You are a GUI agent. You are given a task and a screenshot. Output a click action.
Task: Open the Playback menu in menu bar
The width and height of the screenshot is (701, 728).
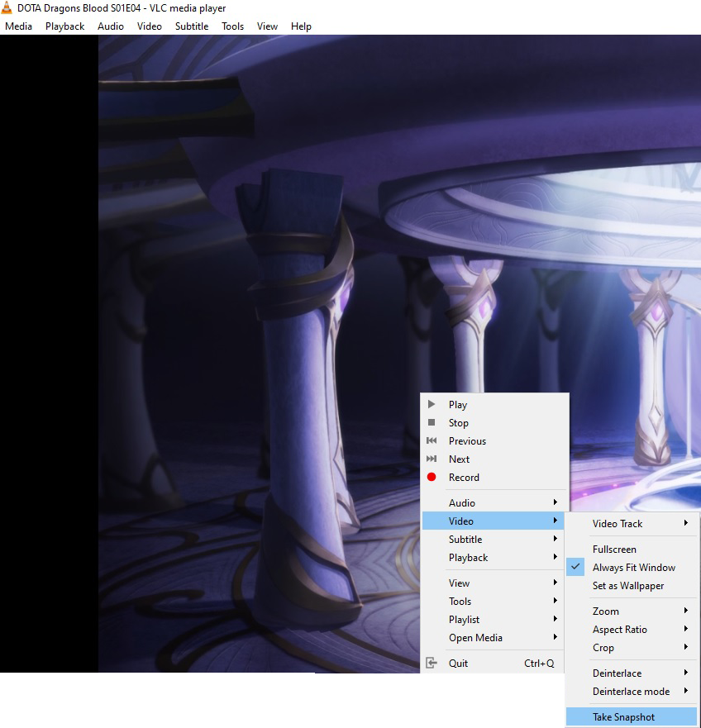tap(65, 26)
